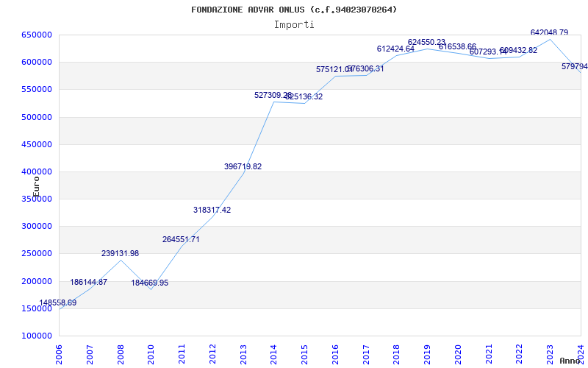Select the data label 616538.66

[x=457, y=46]
